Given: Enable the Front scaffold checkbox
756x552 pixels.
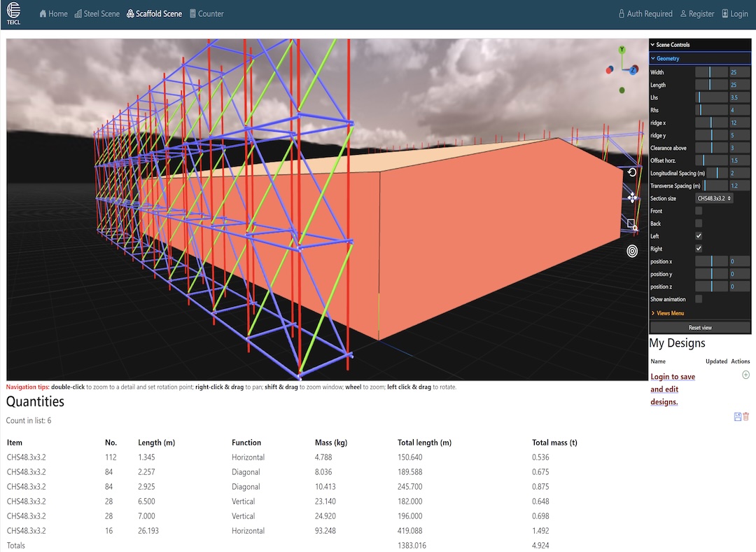Looking at the screenshot, I should 699,211.
